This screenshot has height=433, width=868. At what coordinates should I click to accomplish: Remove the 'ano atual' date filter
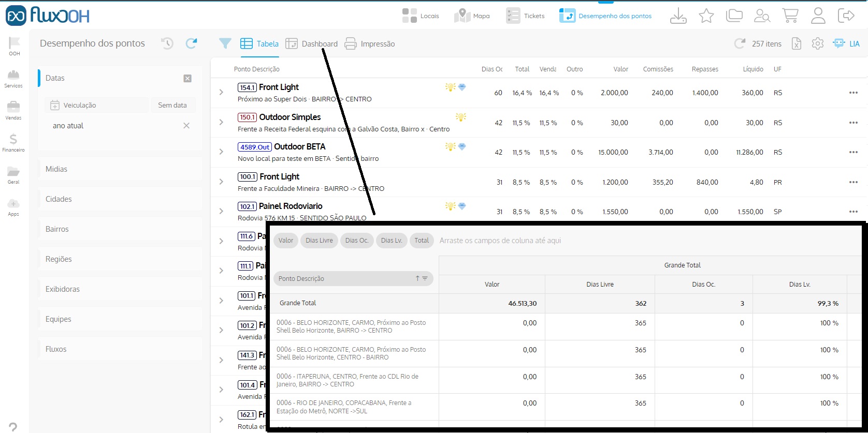pos(186,126)
